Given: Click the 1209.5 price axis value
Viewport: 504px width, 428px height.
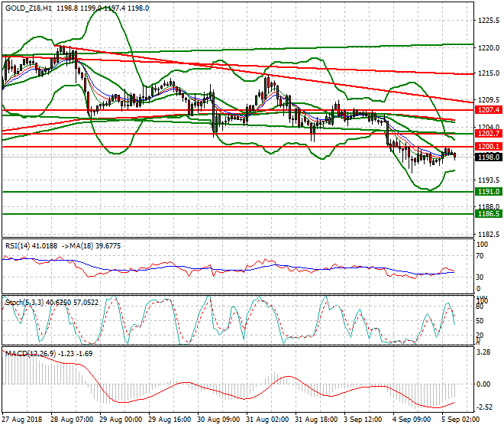Looking at the screenshot, I should pos(489,100).
